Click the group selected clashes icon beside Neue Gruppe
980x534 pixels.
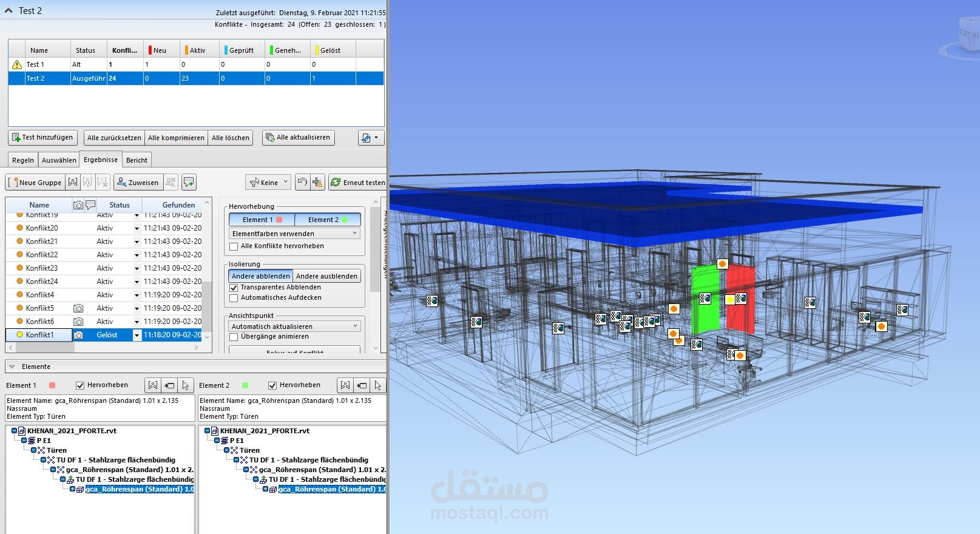[x=73, y=182]
